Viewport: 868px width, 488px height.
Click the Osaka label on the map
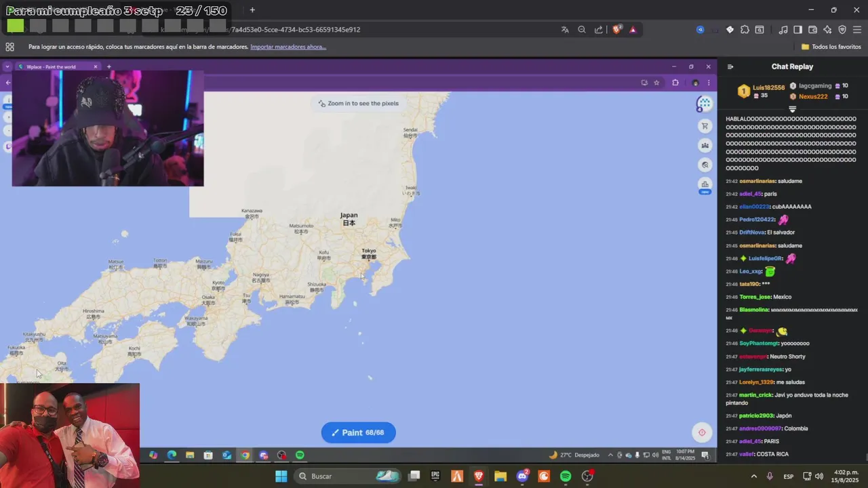pyautogui.click(x=208, y=299)
